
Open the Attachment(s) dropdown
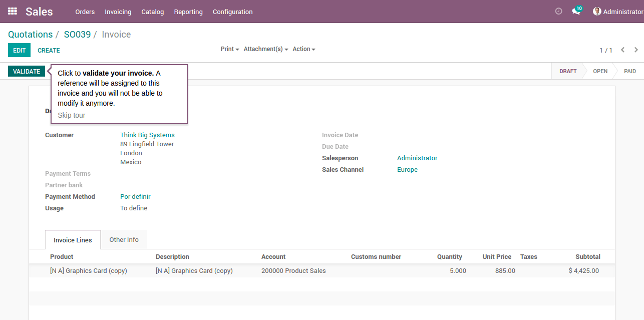pyautogui.click(x=265, y=49)
